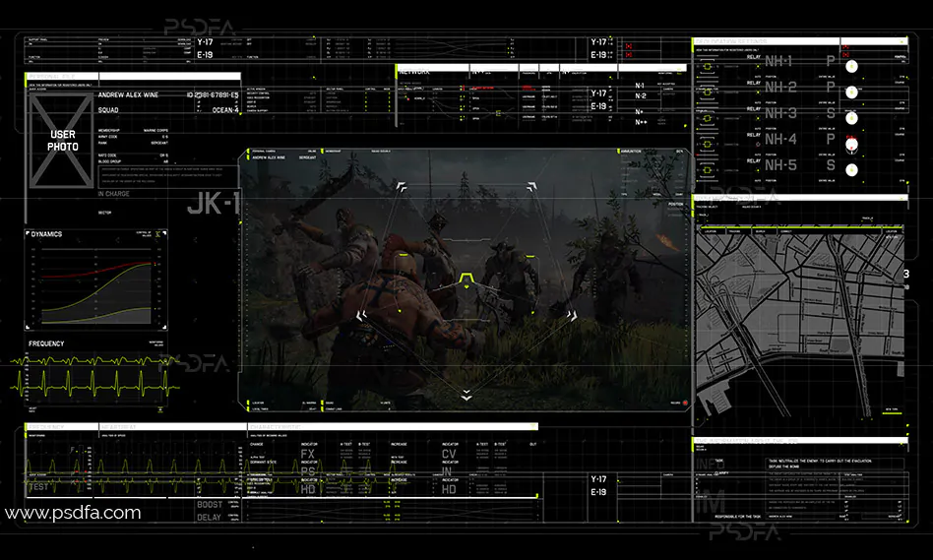Turn the white dial in the NH-3 row

tap(851, 118)
